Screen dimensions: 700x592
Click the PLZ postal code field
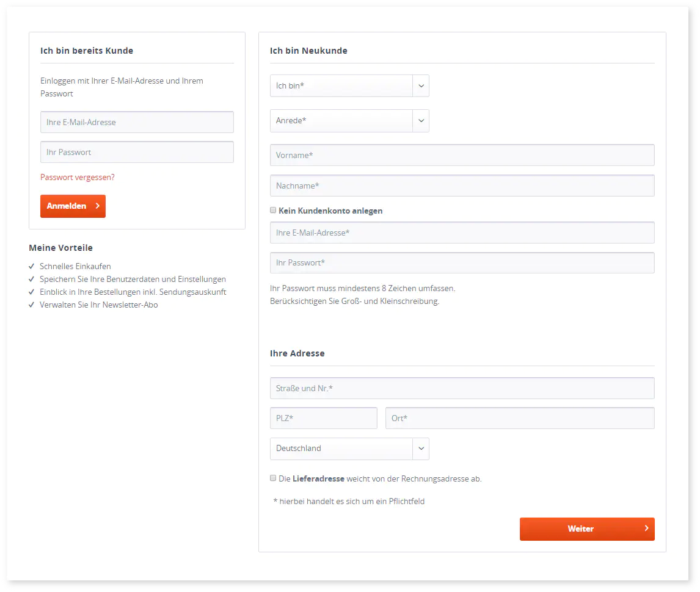pos(324,418)
